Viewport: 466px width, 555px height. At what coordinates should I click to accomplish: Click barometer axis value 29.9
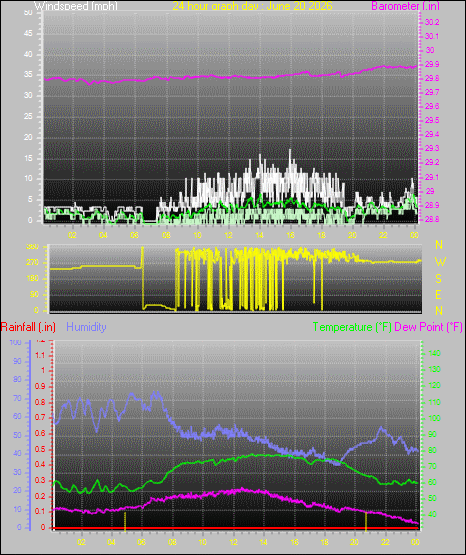tap(432, 64)
